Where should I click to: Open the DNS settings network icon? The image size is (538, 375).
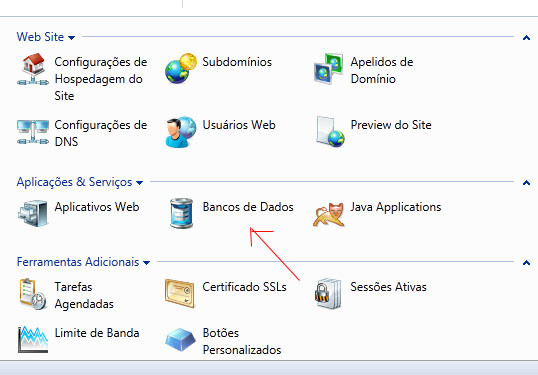coord(33,132)
